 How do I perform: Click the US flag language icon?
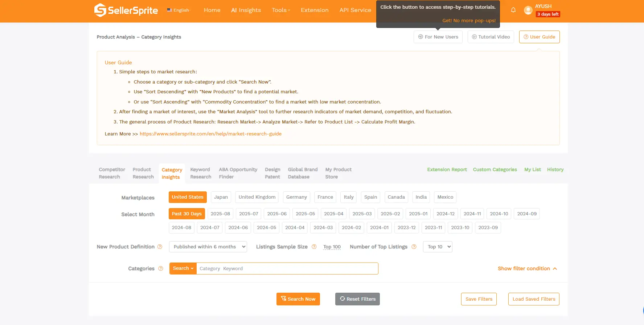tap(169, 10)
